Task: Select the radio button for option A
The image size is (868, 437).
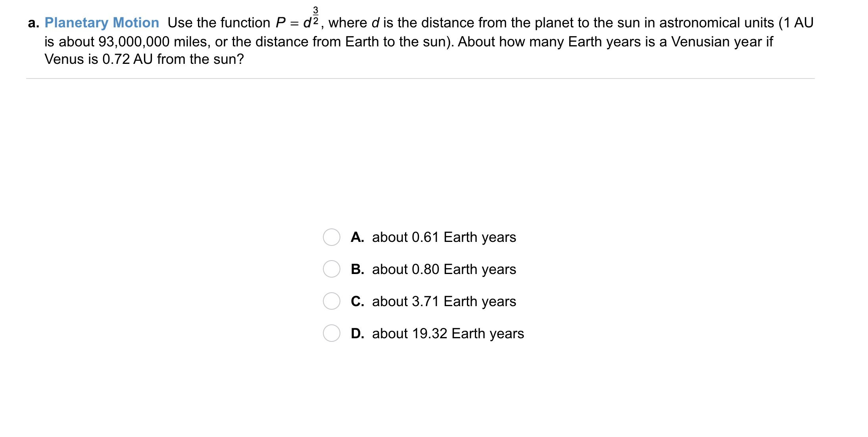Action: tap(331, 237)
